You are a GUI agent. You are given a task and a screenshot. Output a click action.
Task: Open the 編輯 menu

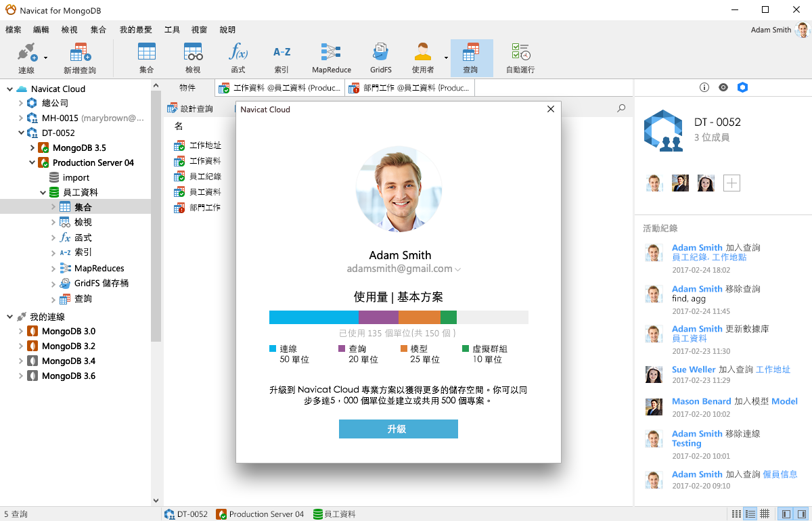pyautogui.click(x=41, y=30)
